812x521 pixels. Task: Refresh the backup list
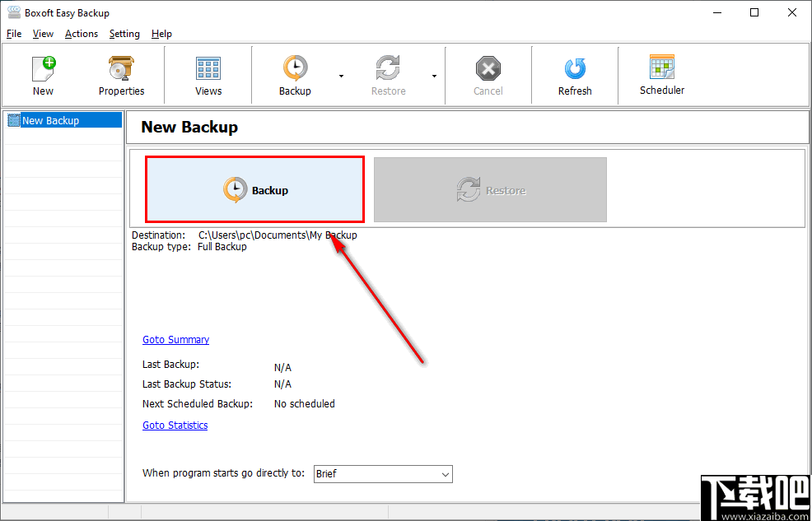574,74
